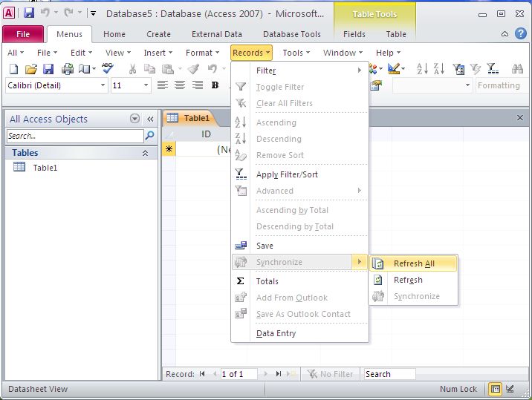Open the View menu dropdown
532x400 pixels.
[x=118, y=53]
